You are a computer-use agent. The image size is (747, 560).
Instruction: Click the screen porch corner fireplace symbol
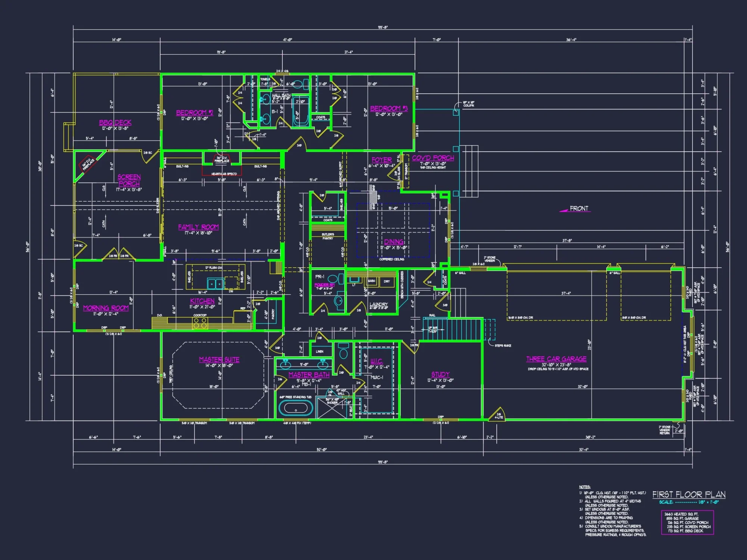coord(88,163)
